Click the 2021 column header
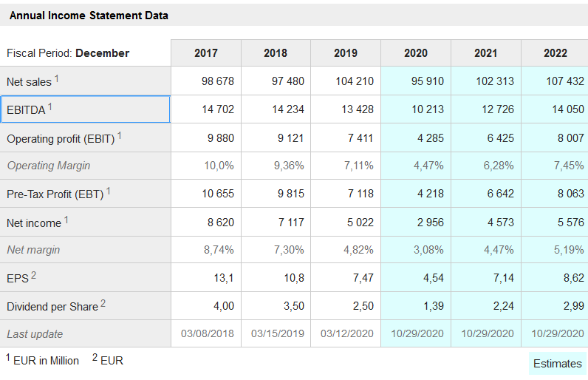 coord(485,52)
